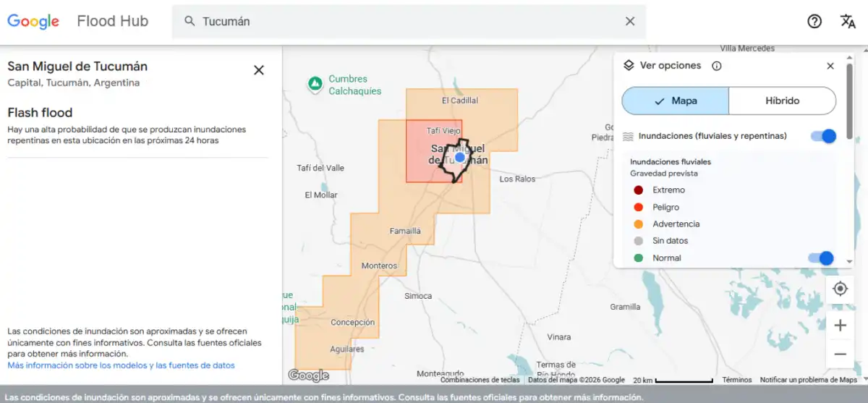Click the gray Sin datos legend dot
The height and width of the screenshot is (403, 868).
tap(638, 241)
